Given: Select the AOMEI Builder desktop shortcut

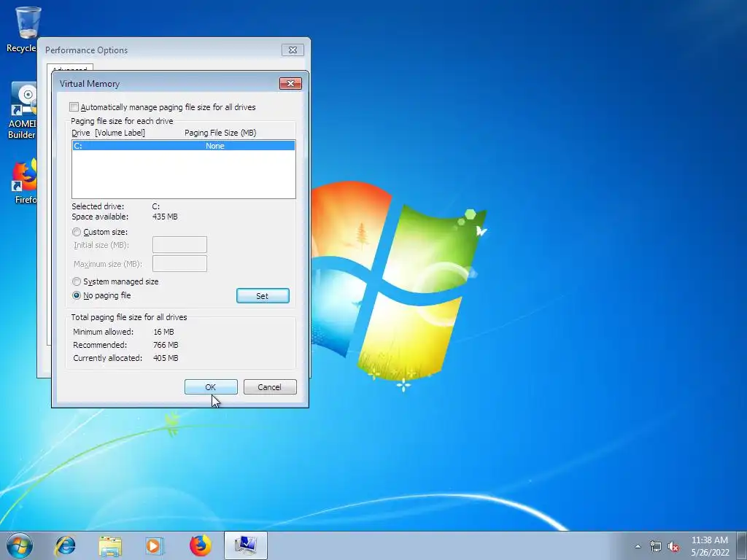Looking at the screenshot, I should click(x=23, y=111).
